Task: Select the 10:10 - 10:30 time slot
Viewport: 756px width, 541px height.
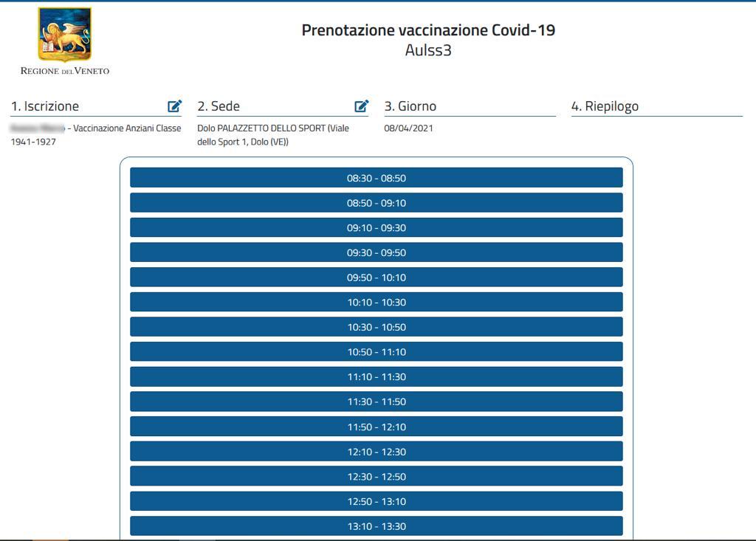Action: point(377,302)
